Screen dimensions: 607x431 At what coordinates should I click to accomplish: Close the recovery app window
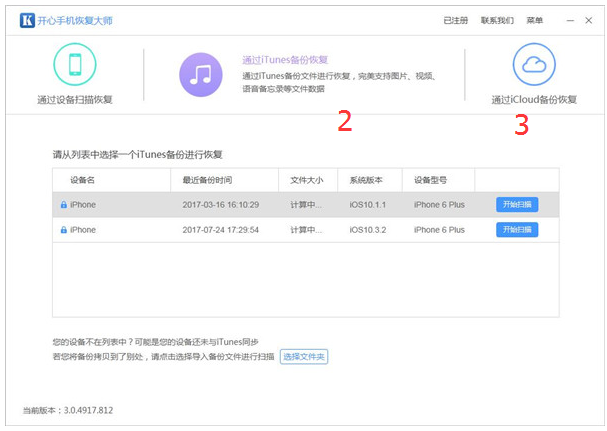pyautogui.click(x=588, y=21)
